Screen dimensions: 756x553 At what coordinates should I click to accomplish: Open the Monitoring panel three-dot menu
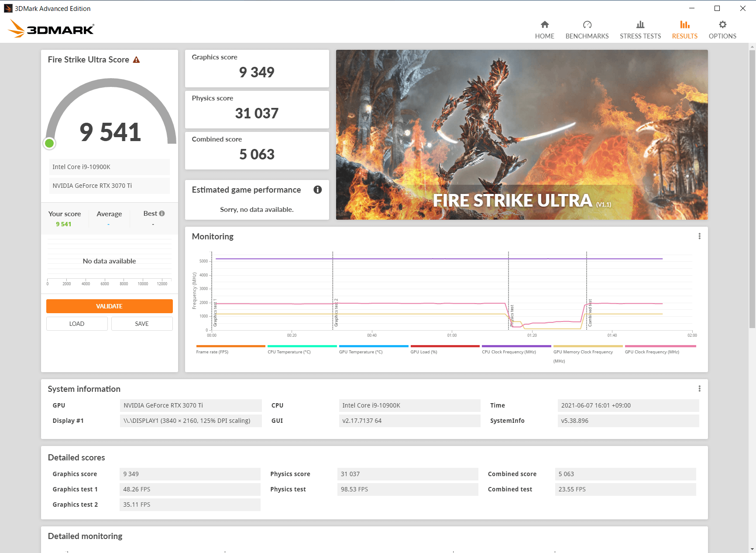[699, 236]
